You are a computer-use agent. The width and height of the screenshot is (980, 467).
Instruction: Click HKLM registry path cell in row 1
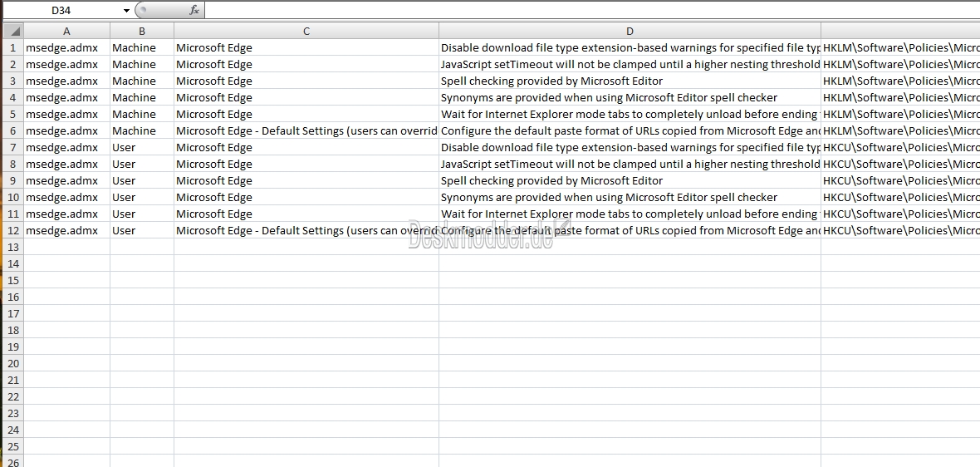(900, 47)
